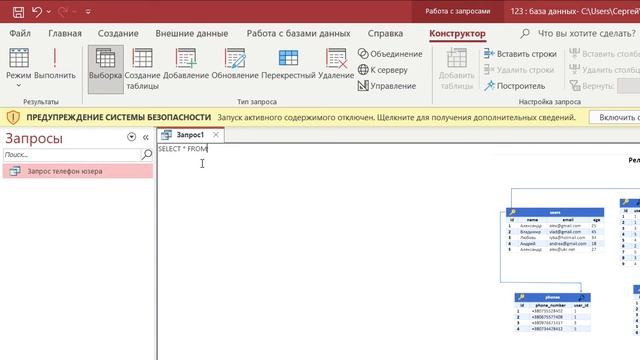This screenshot has height=360, width=640.
Task: Click the Режим view icon
Action: (19, 58)
